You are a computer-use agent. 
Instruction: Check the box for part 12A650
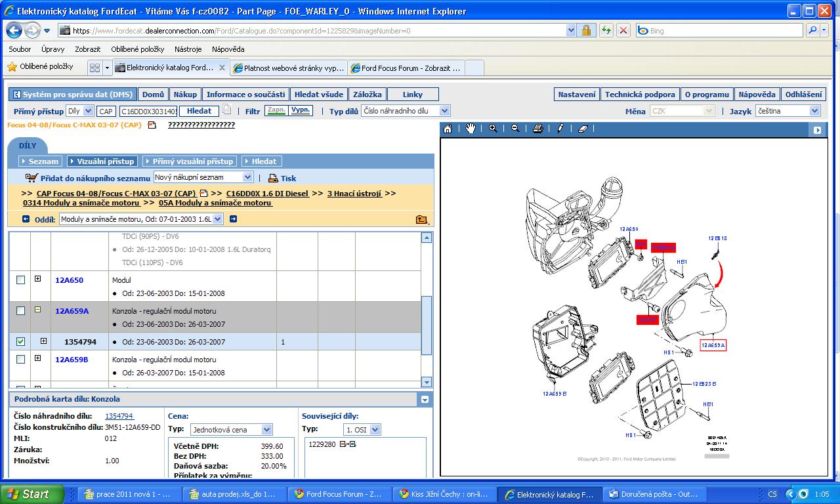pos(21,280)
